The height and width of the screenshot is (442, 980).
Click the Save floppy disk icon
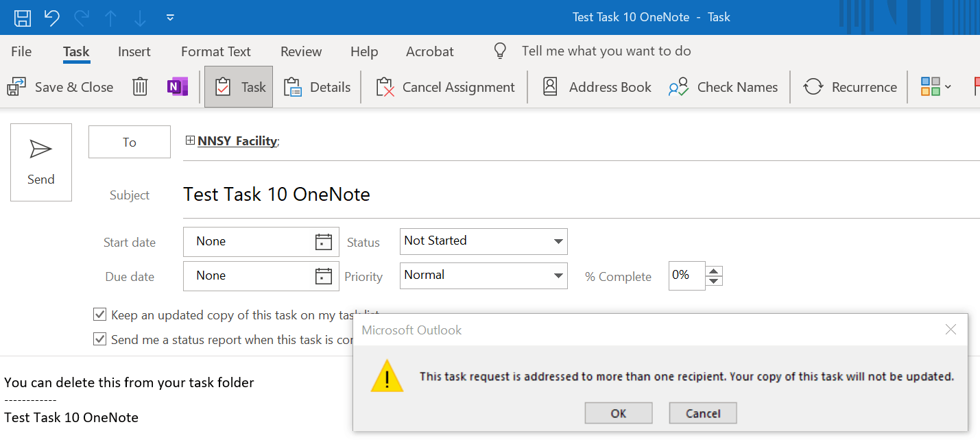pos(23,18)
